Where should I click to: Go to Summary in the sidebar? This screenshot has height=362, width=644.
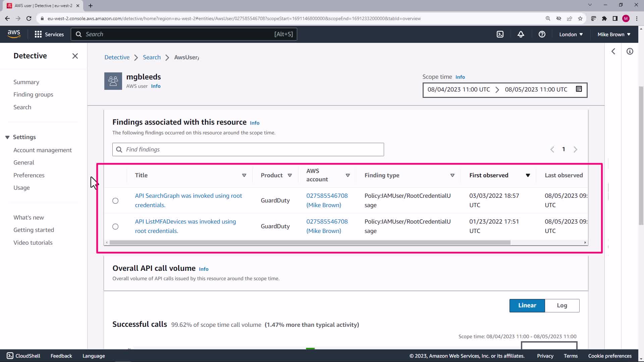pyautogui.click(x=26, y=82)
